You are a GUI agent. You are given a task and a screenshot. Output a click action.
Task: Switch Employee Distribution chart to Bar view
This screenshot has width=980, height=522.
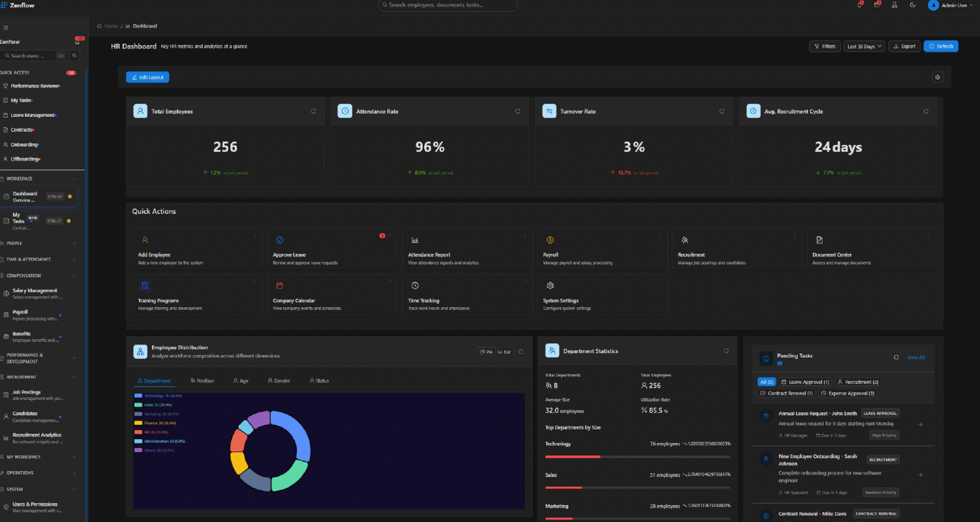(x=504, y=352)
